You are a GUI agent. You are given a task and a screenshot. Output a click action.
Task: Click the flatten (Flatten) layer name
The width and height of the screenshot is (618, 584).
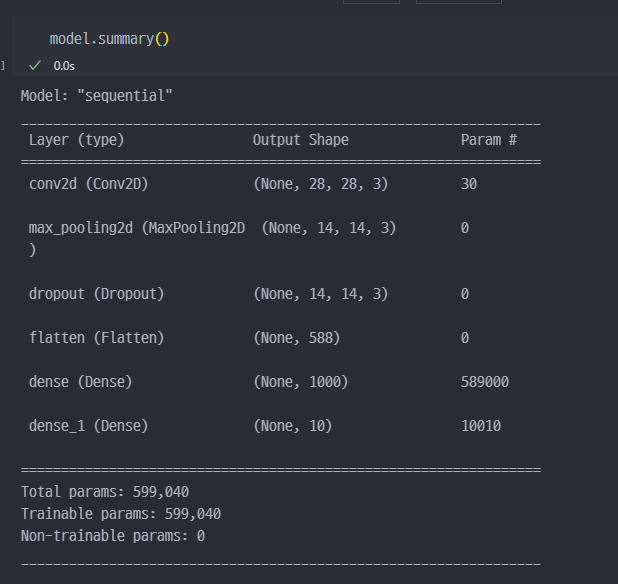click(x=96, y=338)
